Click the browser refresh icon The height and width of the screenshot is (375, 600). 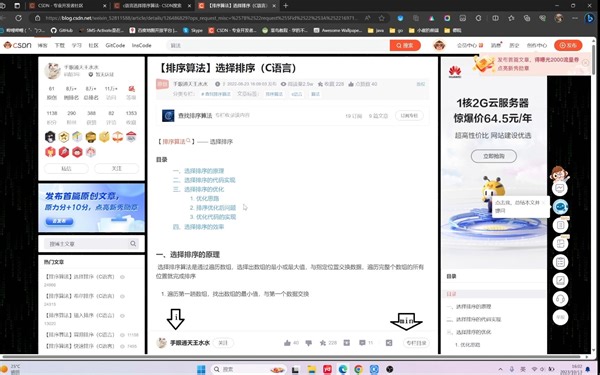(18, 18)
